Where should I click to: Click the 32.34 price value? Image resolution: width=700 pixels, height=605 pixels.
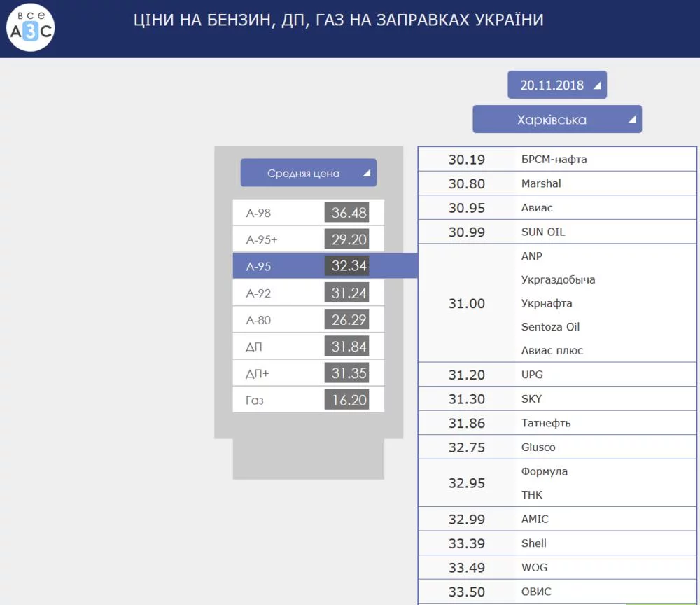(x=347, y=265)
